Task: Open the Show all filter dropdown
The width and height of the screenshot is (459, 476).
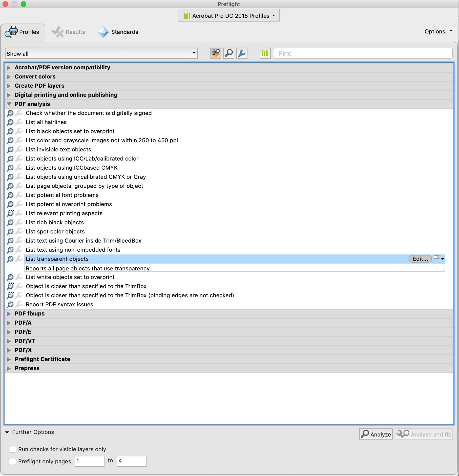Action: tap(101, 53)
